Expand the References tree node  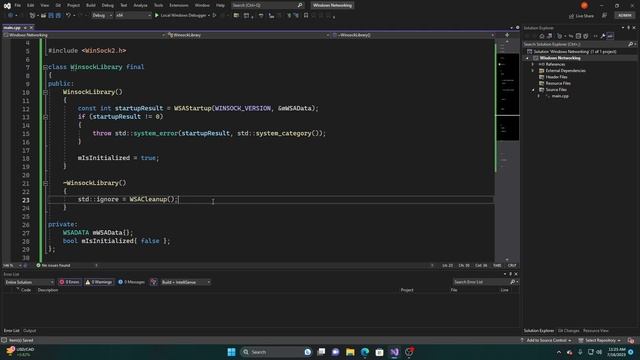click(x=533, y=64)
